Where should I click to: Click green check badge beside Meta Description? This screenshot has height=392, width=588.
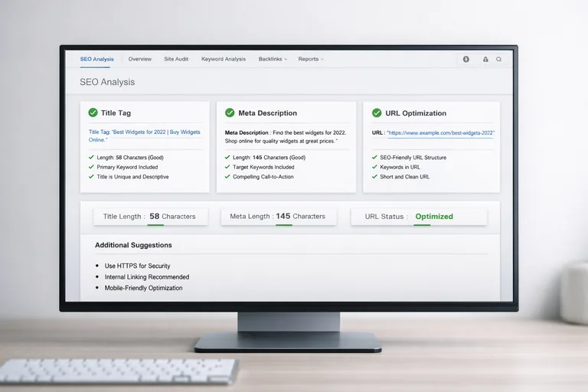pos(230,113)
